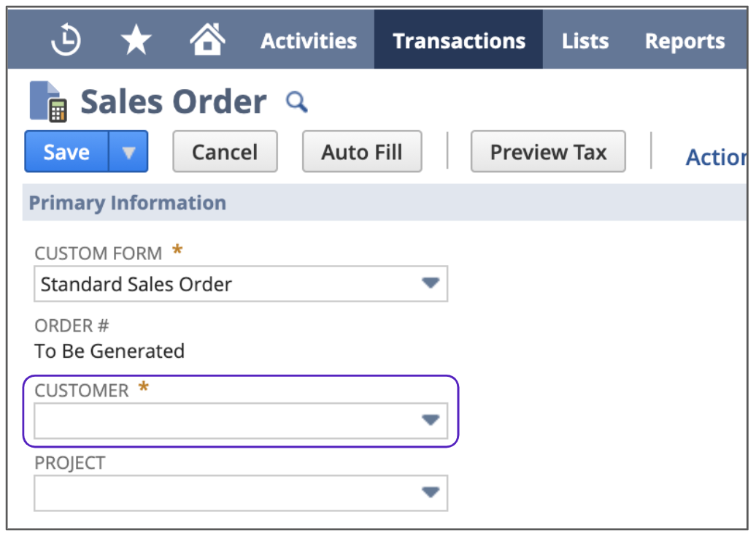Screen dimensions: 756x536
Task: Open the Activities menu
Action: pyautogui.click(x=309, y=41)
